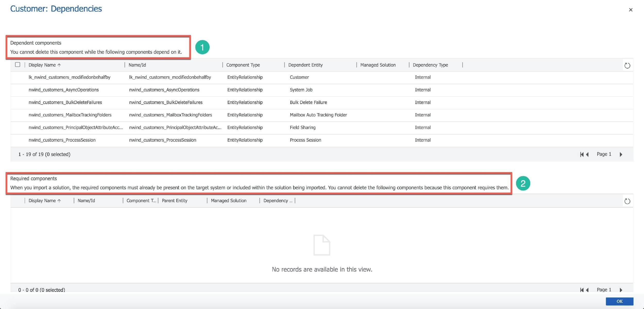Select nwind_customers_PrincipalObjectAttributeAcc... display name
644x309 pixels.
76,128
